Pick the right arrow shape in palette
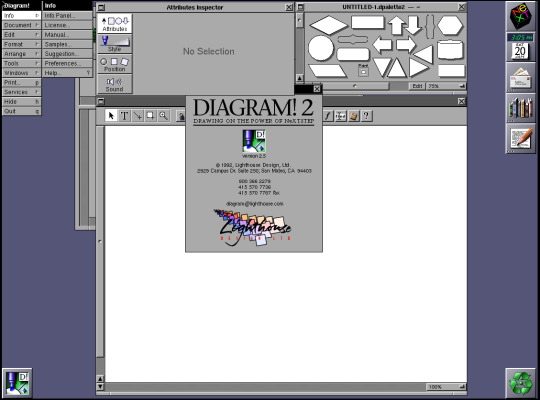Viewport: 540px width, 400px height. 406,45
